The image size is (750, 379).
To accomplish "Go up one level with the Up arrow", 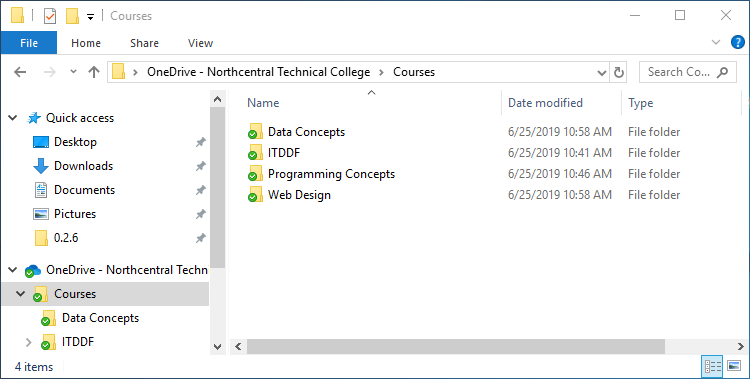I will [94, 72].
